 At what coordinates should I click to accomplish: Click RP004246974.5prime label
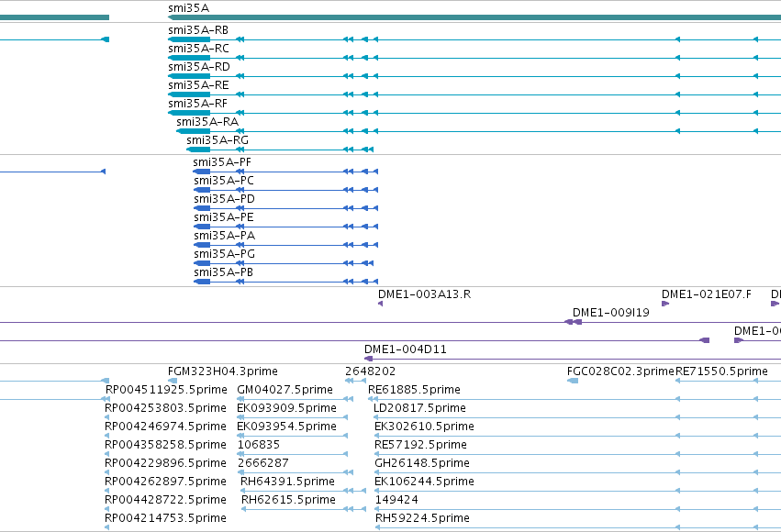click(165, 427)
